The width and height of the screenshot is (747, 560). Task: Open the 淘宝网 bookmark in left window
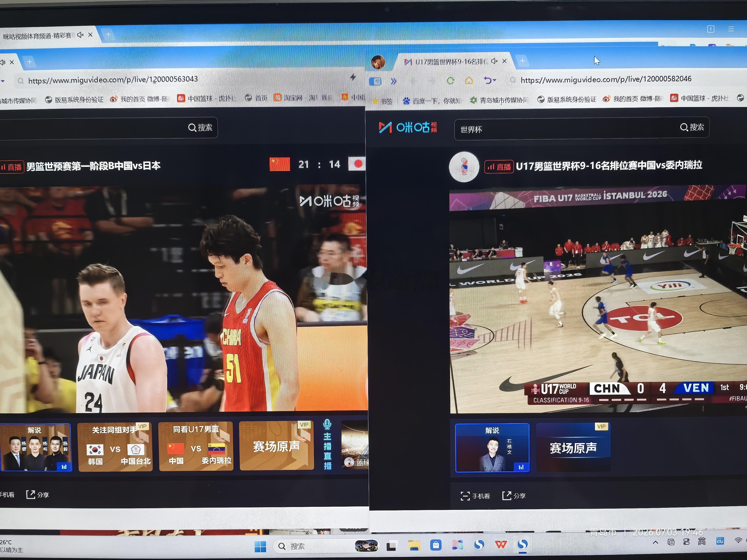(303, 98)
